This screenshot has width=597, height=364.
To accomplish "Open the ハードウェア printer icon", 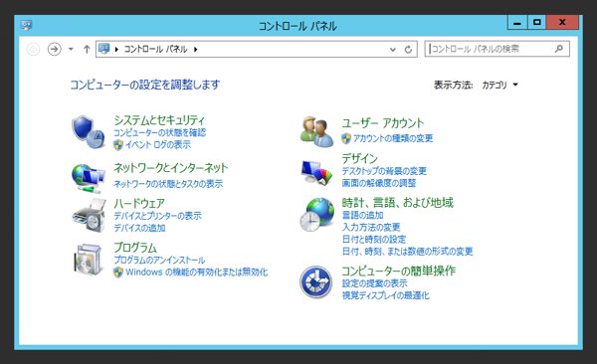I will 89,216.
